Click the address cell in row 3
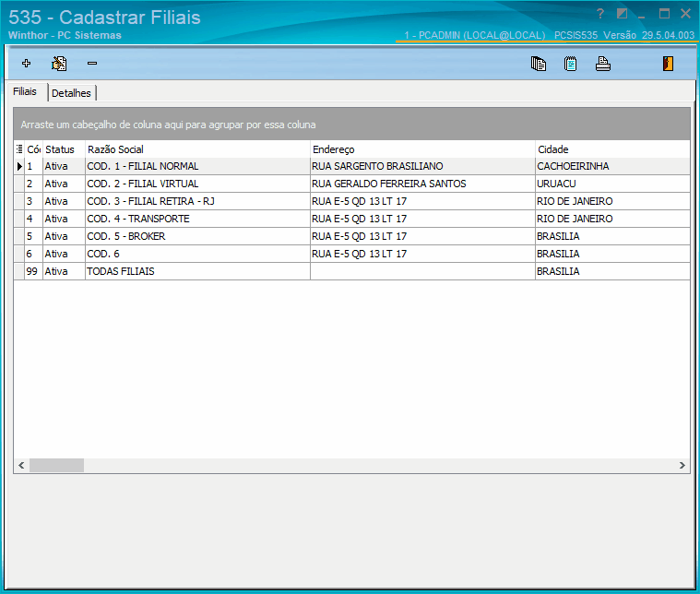Viewport: 700px width, 594px height. 422,201
